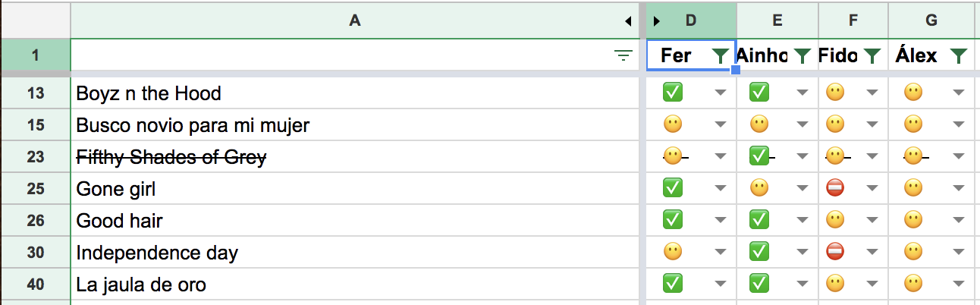Select column E header
Viewport: 980px width, 305px height.
[777, 20]
